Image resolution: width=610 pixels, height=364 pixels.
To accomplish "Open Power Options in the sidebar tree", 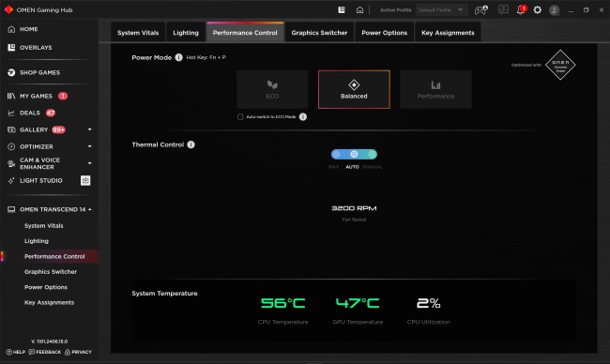I will [x=46, y=287].
